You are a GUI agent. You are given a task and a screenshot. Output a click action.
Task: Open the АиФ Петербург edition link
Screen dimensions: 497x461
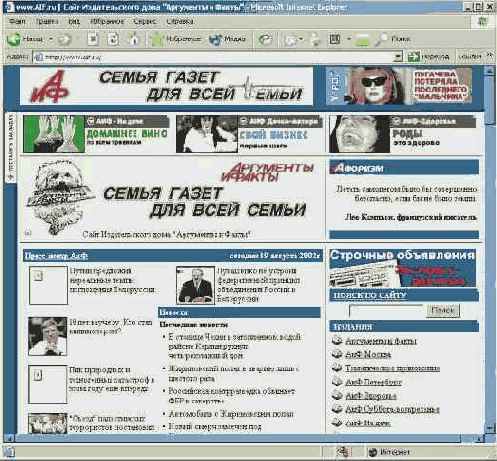tap(373, 382)
